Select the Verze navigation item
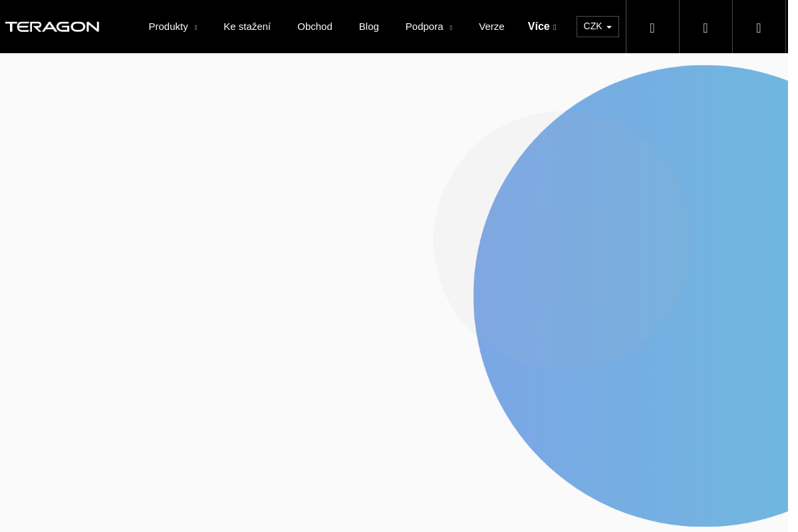 tap(491, 27)
